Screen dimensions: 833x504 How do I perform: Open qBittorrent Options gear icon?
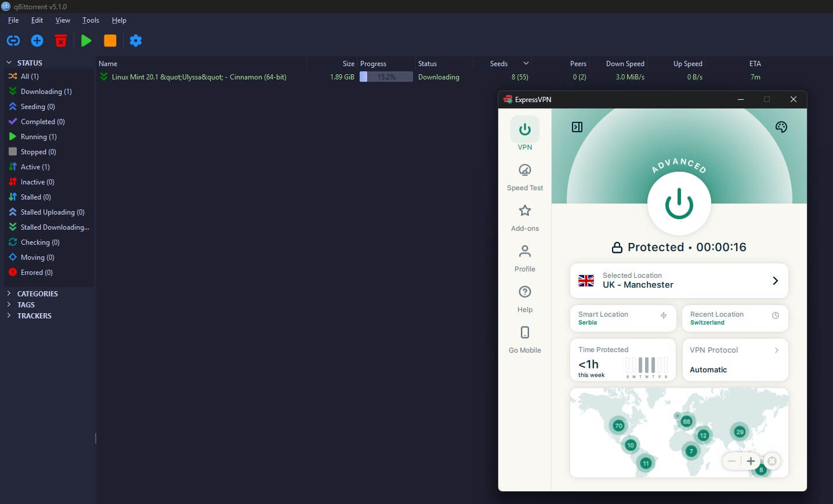[x=136, y=41]
